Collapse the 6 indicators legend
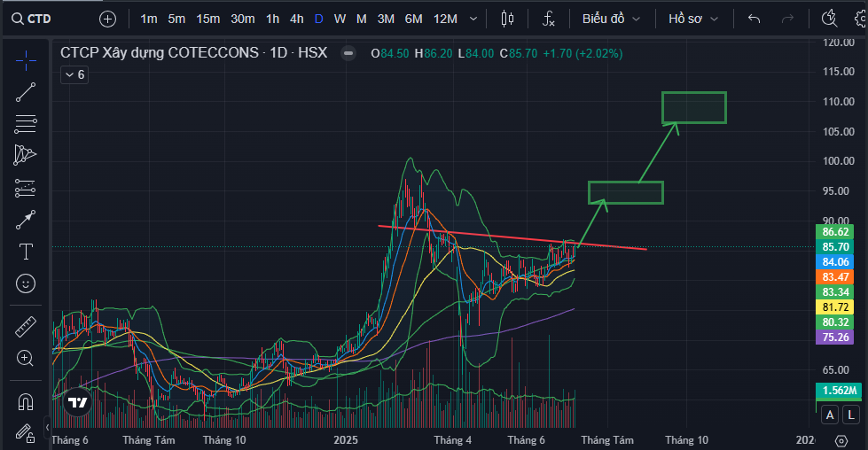The image size is (868, 450). tap(74, 74)
